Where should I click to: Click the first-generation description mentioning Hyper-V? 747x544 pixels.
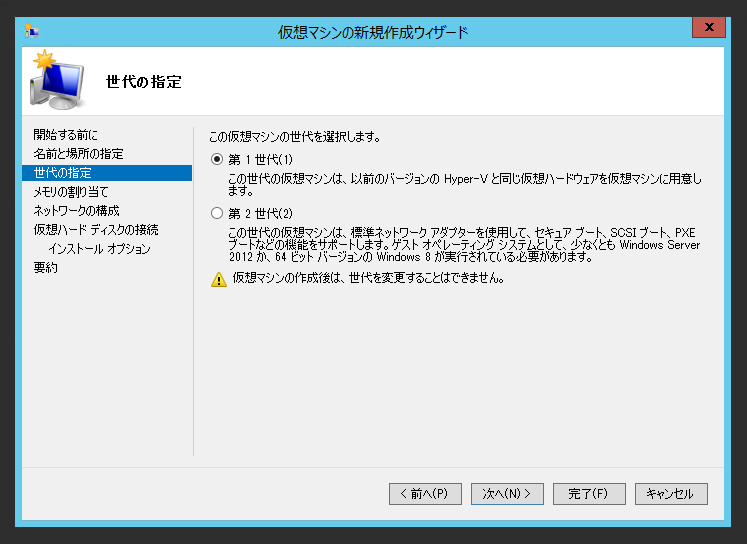click(x=464, y=184)
